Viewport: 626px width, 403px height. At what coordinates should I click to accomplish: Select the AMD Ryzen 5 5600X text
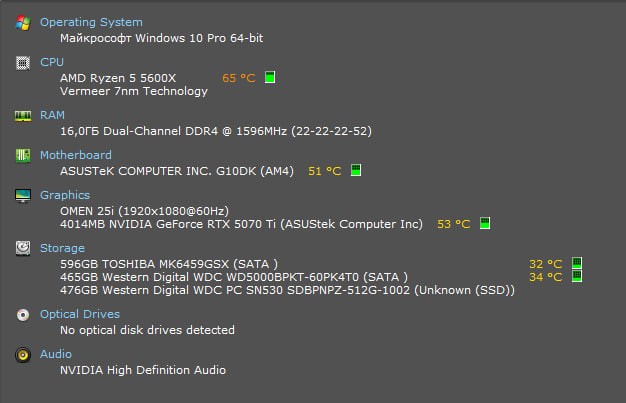coord(118,77)
